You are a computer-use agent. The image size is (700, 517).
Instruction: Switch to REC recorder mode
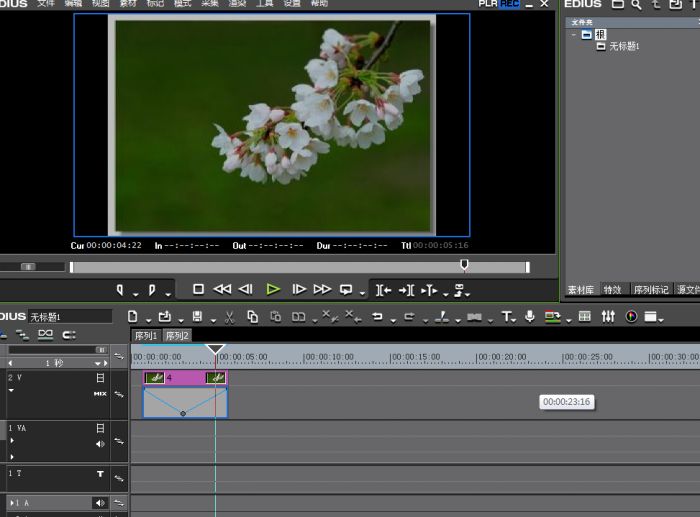(x=510, y=4)
